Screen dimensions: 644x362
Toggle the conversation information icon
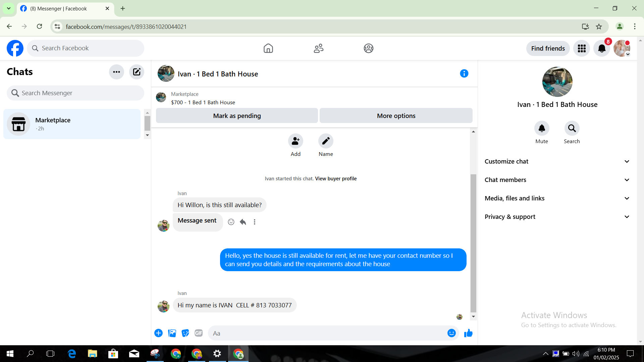(464, 73)
